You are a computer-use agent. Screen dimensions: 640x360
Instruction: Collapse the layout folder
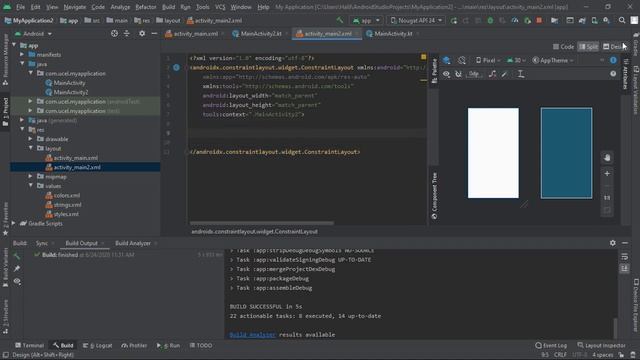(x=31, y=148)
